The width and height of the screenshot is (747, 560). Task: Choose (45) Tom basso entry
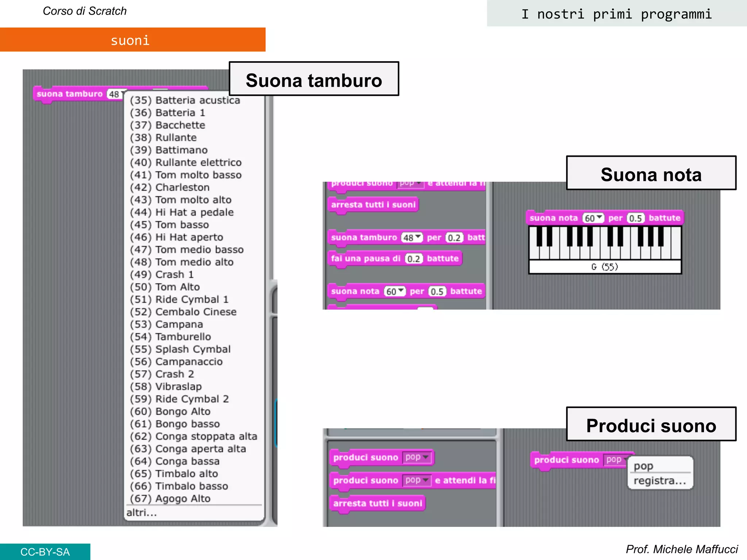coord(169,225)
